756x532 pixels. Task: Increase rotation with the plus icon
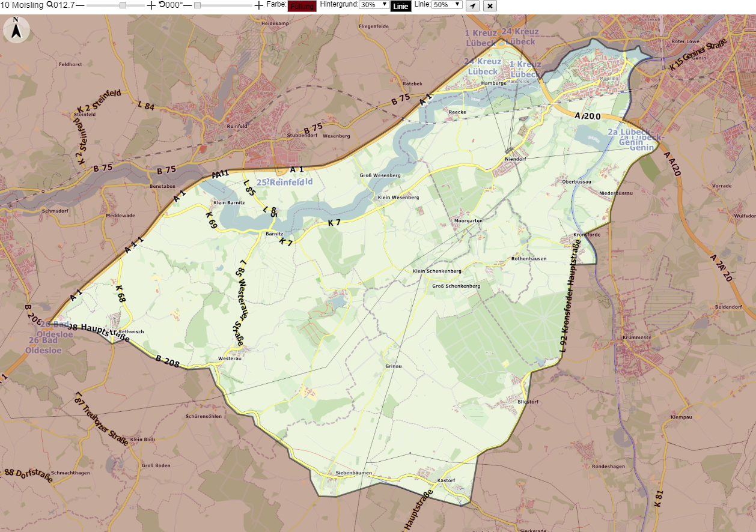(259, 5)
